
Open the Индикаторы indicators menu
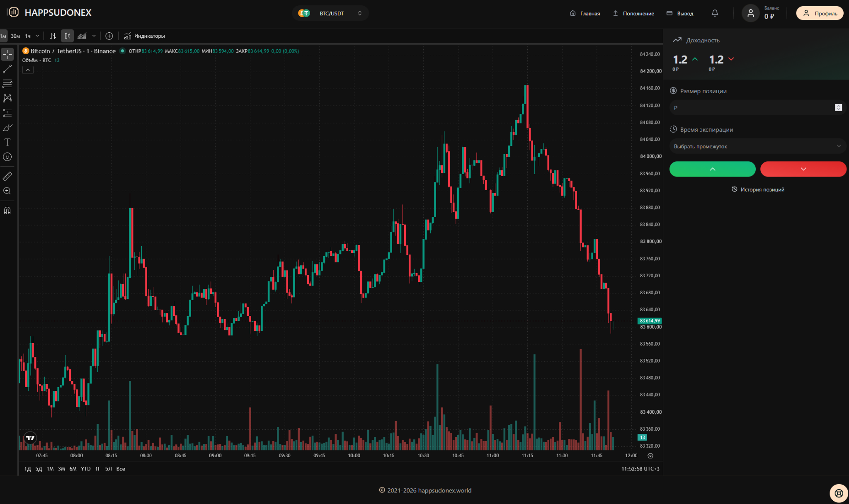[144, 36]
